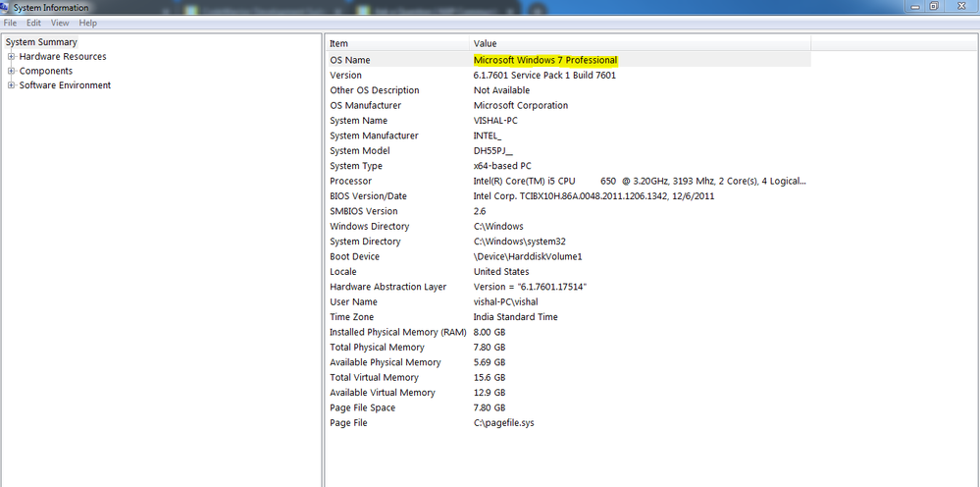The height and width of the screenshot is (487, 980).
Task: Minimize the System Information window
Action: (x=916, y=6)
